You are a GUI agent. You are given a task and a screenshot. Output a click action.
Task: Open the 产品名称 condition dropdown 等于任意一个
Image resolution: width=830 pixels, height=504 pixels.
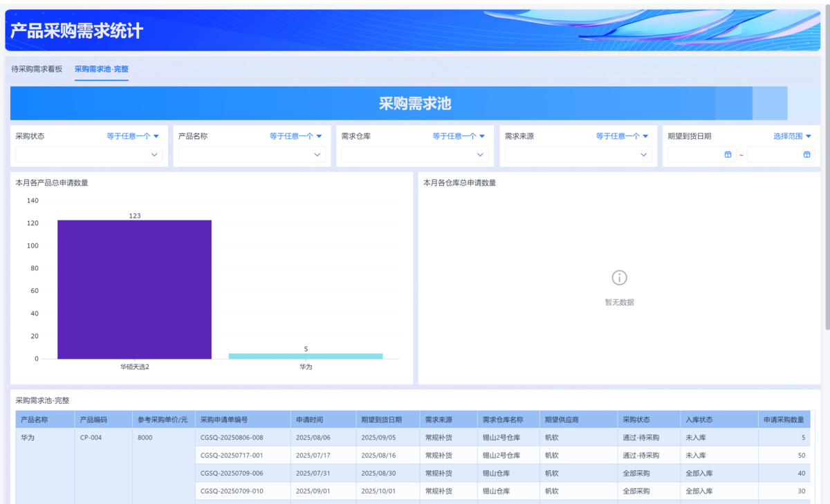click(296, 136)
